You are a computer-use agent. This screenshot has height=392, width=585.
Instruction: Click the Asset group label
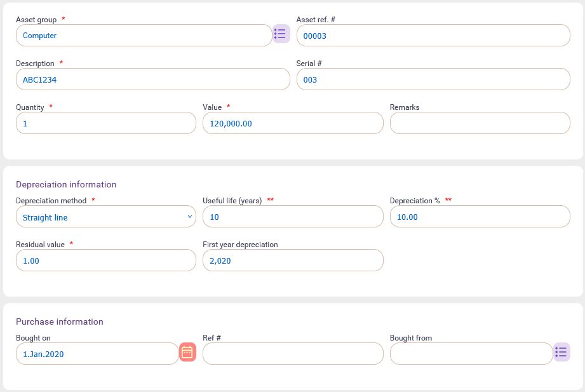[x=36, y=20]
